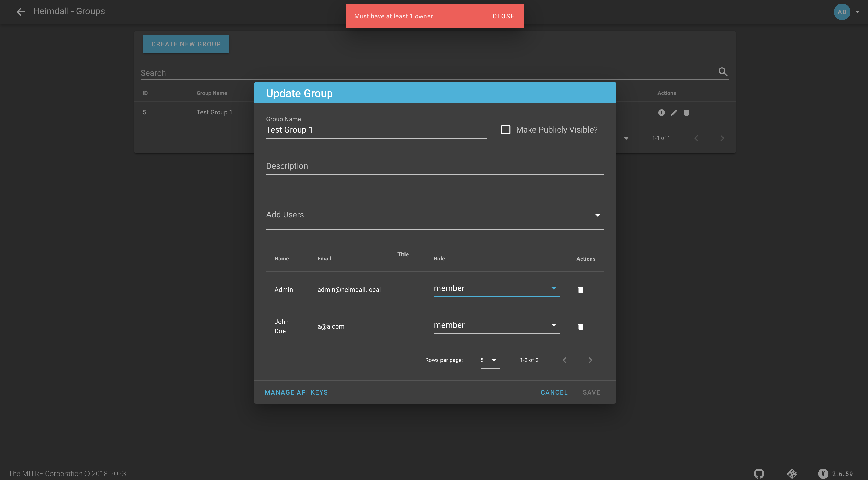
Task: Open John Doe's role dropdown
Action: [x=496, y=325]
